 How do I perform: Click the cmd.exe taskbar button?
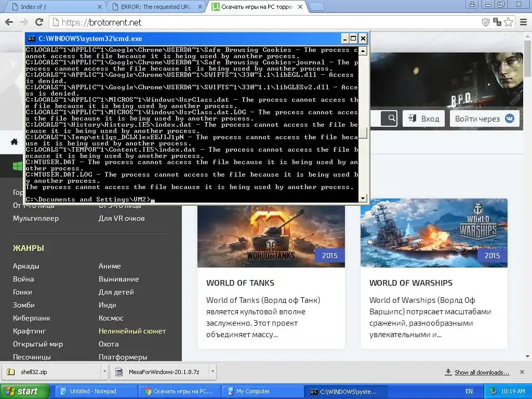tap(345, 391)
